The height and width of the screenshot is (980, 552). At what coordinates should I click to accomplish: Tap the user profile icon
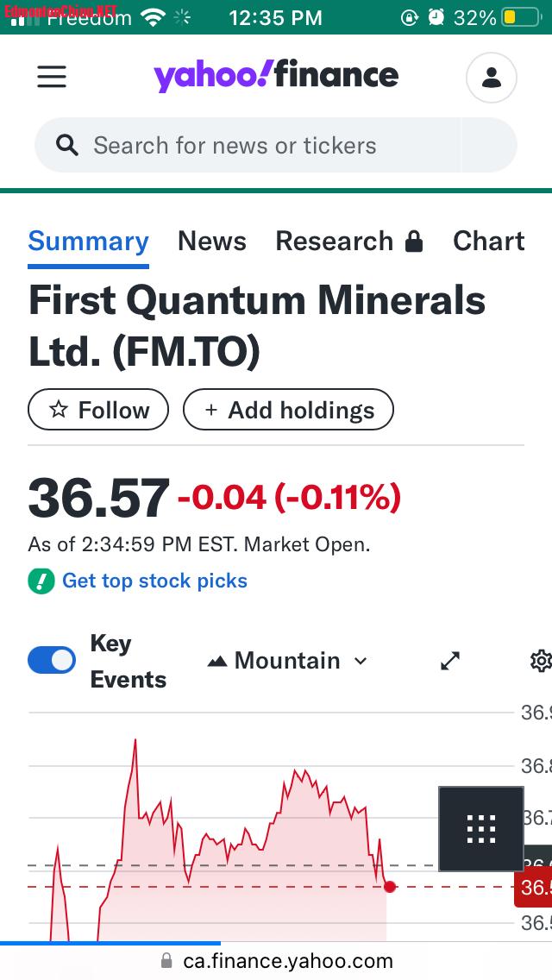click(491, 78)
